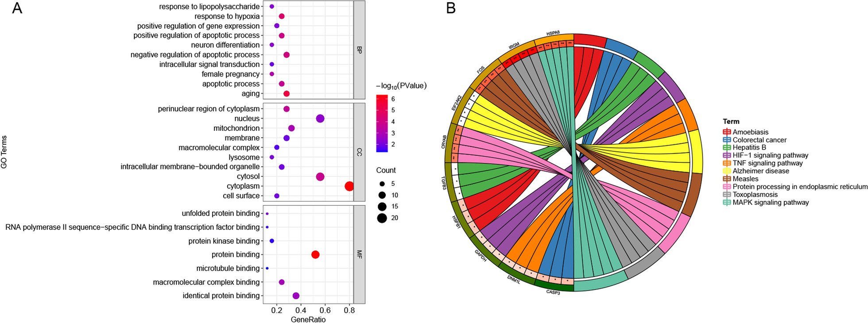Click the -log10(PValue) color gradient bar
Viewport: 868px width, 323px height.
click(382, 123)
